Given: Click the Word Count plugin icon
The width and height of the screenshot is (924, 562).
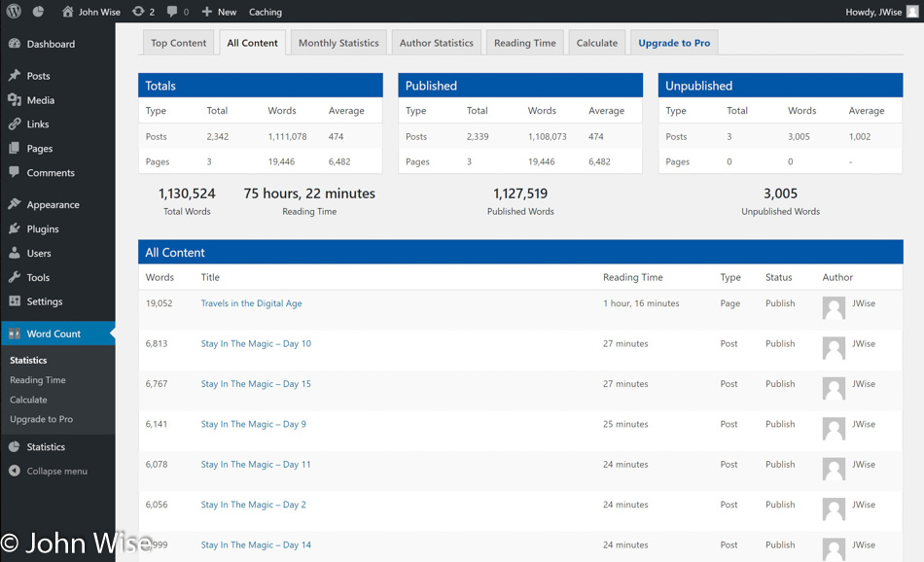Looking at the screenshot, I should [15, 334].
